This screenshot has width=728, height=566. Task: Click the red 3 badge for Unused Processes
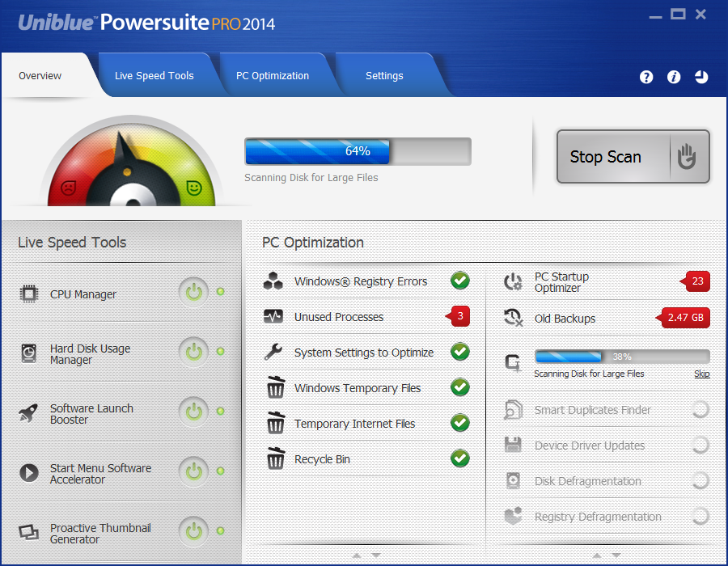pyautogui.click(x=458, y=316)
